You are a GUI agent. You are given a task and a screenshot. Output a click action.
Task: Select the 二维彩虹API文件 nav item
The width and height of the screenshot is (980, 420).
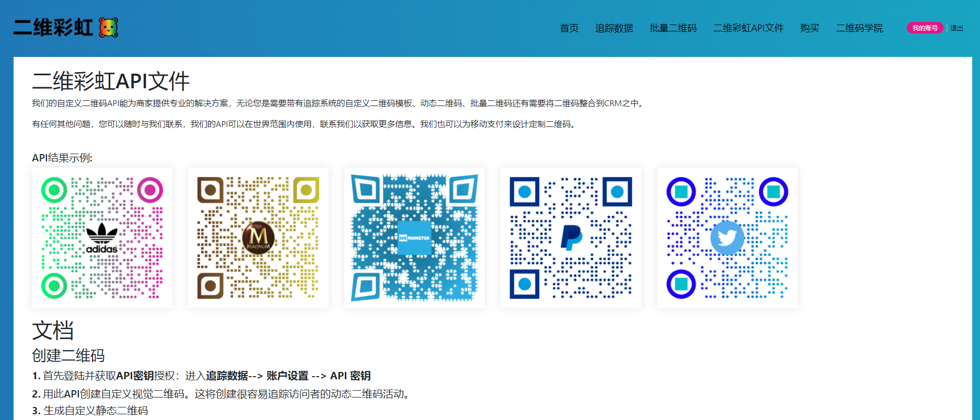point(748,28)
